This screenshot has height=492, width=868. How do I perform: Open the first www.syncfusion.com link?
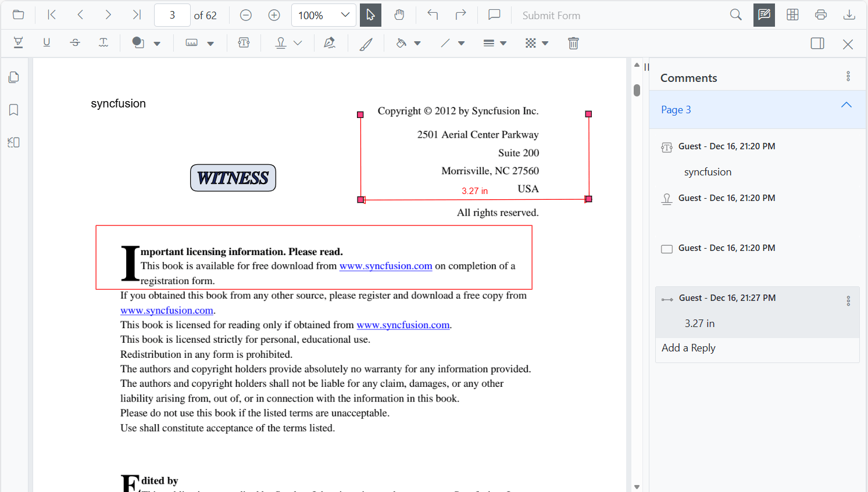385,266
